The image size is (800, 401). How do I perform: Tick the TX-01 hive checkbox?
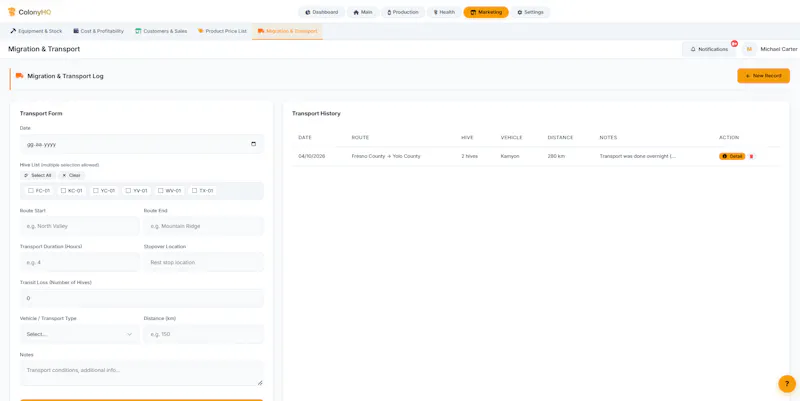tap(194, 191)
